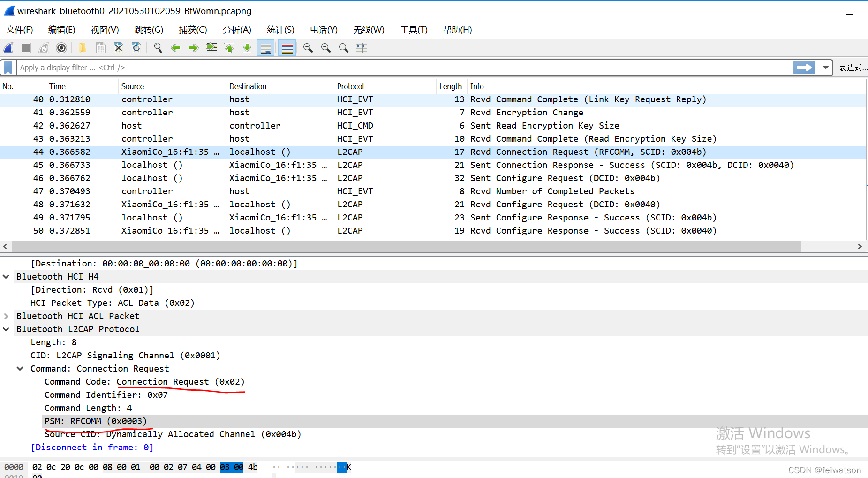Image resolution: width=868 pixels, height=478 pixels.
Task: Select the PSM: RFCOMM (0x0003) field
Action: pyautogui.click(x=96, y=421)
